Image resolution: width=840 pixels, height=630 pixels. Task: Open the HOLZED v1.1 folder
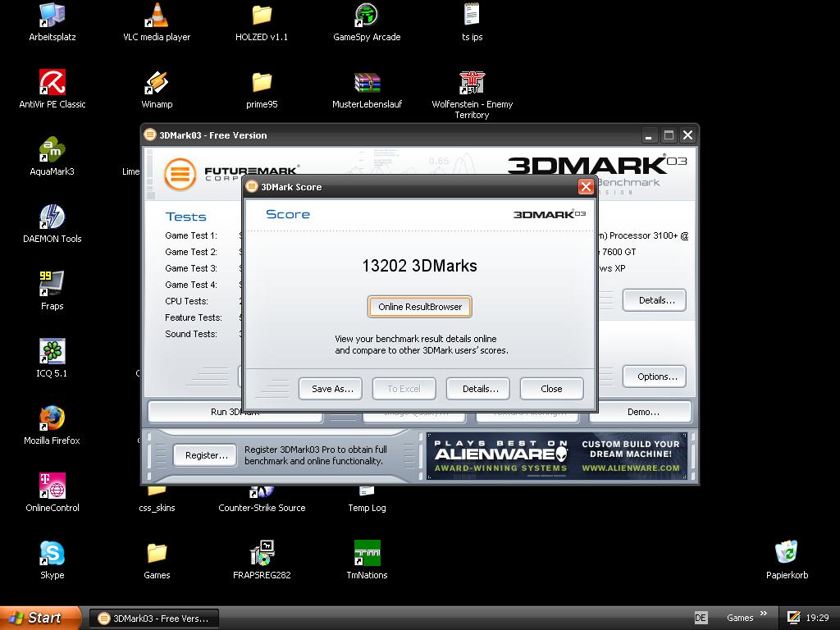(x=262, y=22)
